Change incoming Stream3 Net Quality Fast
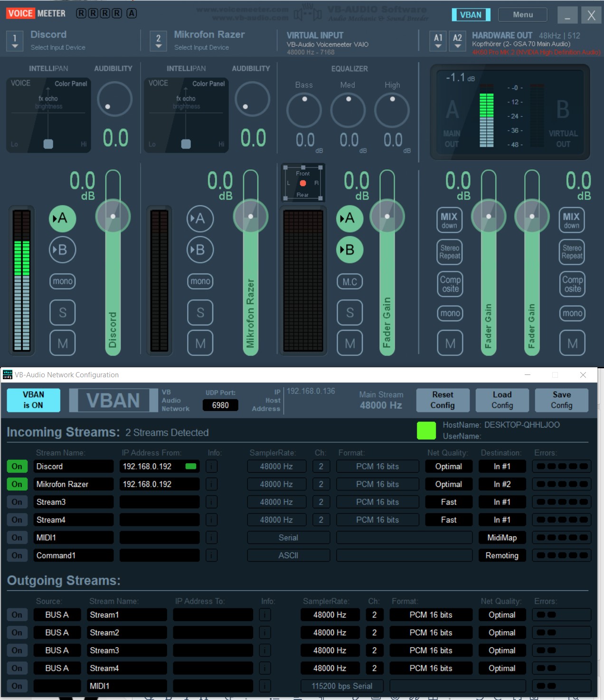This screenshot has width=604, height=700. pos(449,502)
